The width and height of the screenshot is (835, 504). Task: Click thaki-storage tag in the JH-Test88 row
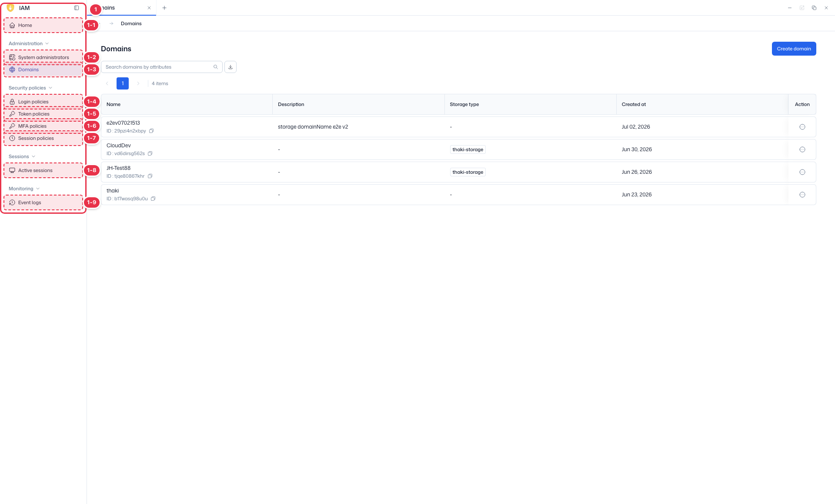click(468, 172)
